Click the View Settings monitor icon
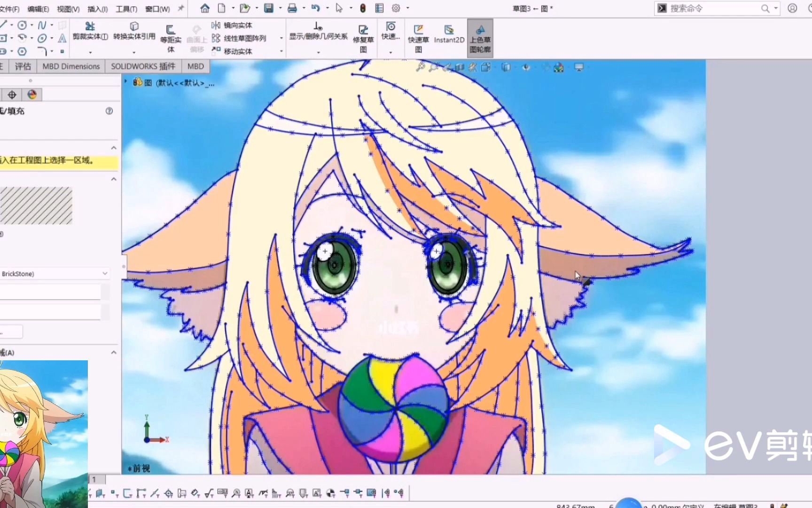The height and width of the screenshot is (508, 812). [579, 67]
